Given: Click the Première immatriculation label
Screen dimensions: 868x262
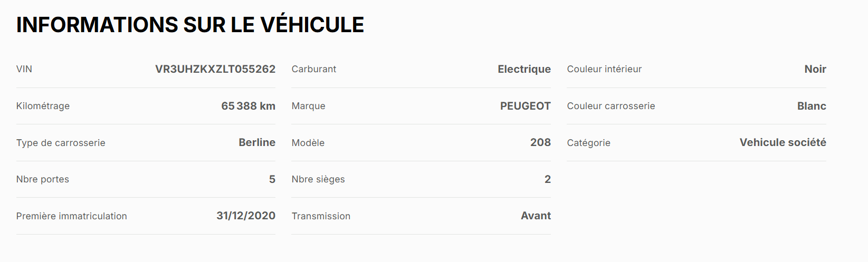Looking at the screenshot, I should (72, 216).
